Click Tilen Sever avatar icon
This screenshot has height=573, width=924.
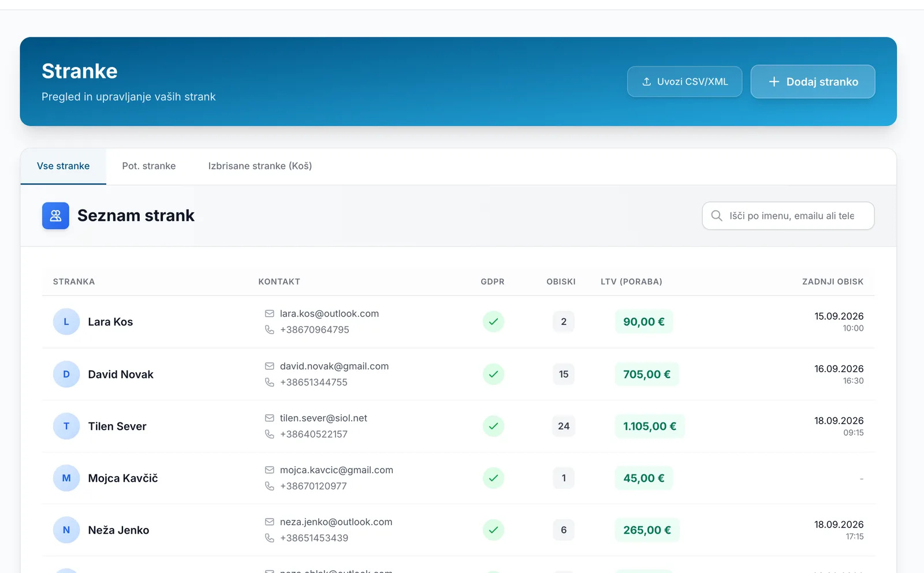click(x=66, y=426)
